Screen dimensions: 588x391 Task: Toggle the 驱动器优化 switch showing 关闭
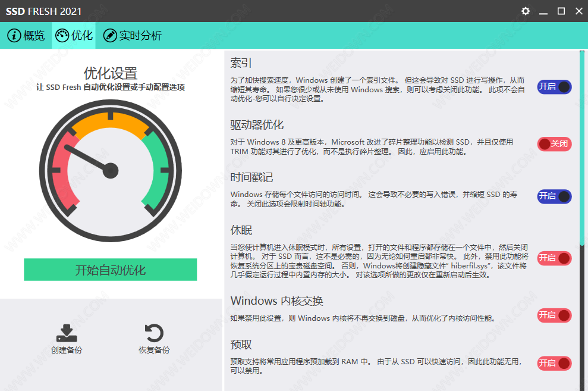coord(554,143)
